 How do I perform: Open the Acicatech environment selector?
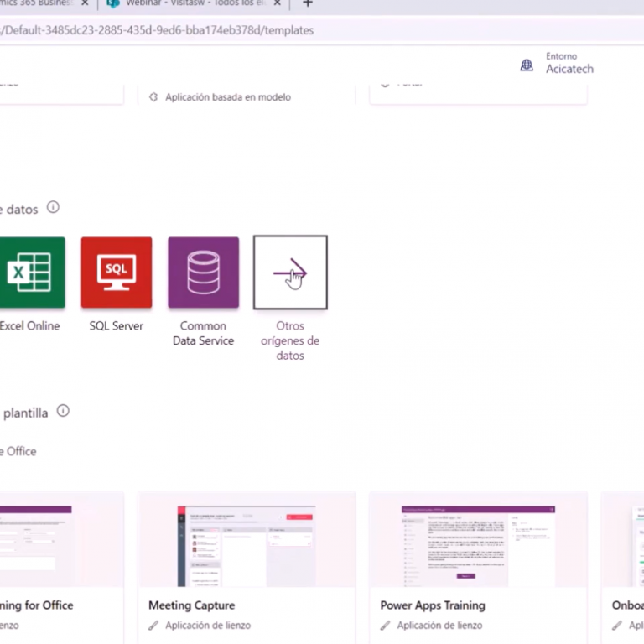click(569, 69)
